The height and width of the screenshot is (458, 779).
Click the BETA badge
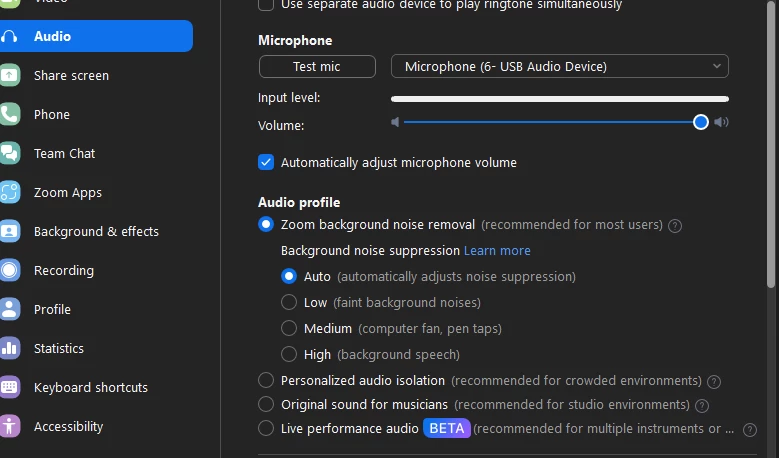point(447,428)
